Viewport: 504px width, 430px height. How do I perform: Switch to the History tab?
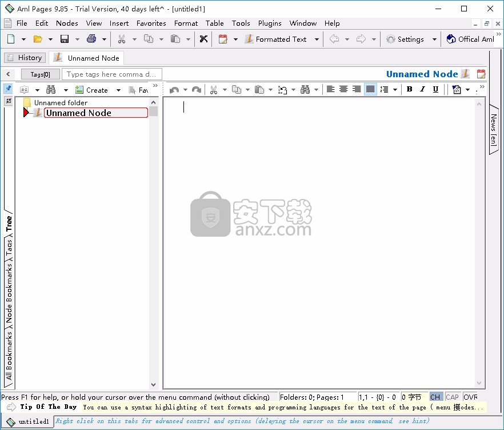(25, 58)
